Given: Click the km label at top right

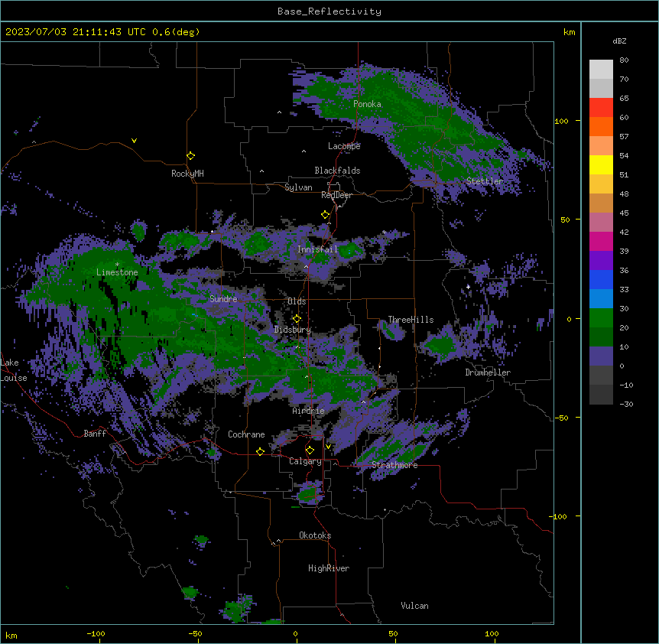Looking at the screenshot, I should coord(570,32).
